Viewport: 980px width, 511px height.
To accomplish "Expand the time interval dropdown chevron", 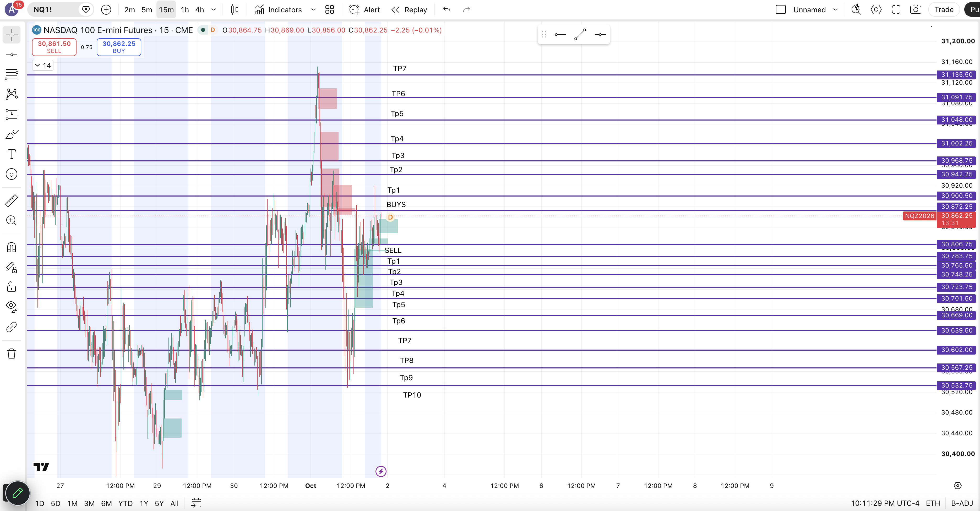I will (x=213, y=9).
